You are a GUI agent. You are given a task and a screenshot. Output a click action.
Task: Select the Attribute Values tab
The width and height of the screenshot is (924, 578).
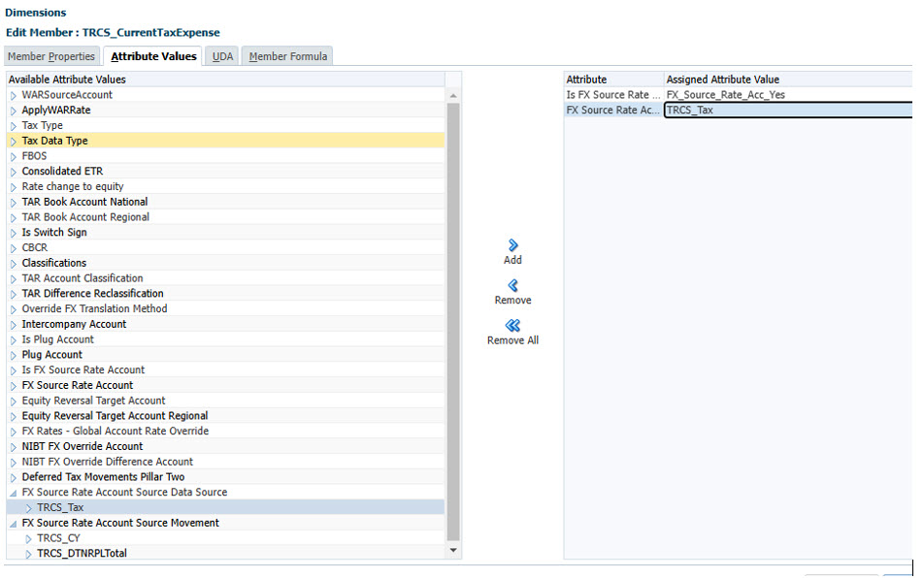coord(153,56)
